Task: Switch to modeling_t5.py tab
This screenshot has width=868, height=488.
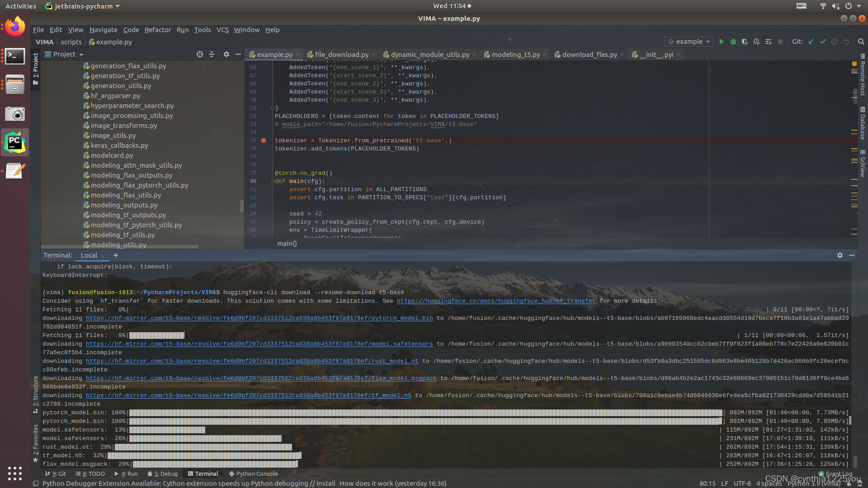Action: (x=515, y=54)
